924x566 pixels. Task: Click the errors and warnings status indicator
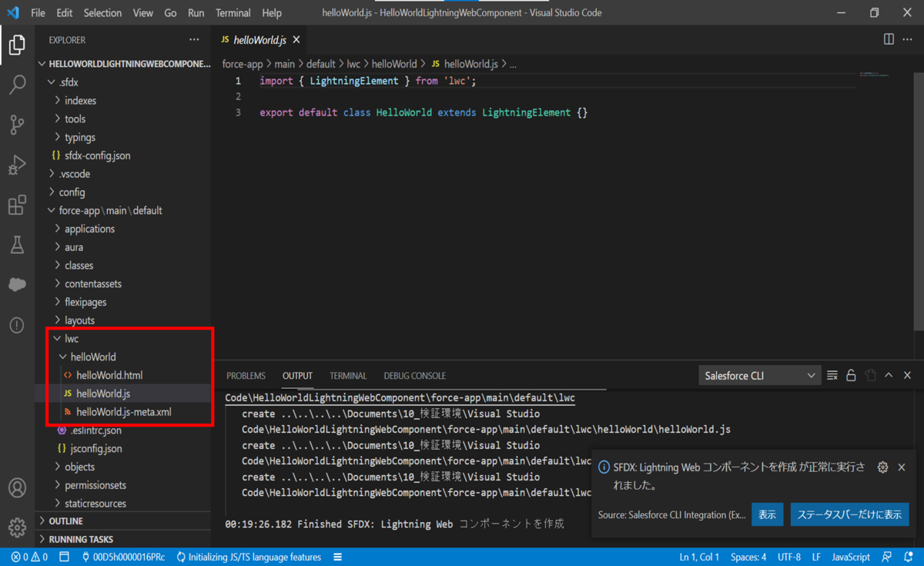(x=29, y=557)
